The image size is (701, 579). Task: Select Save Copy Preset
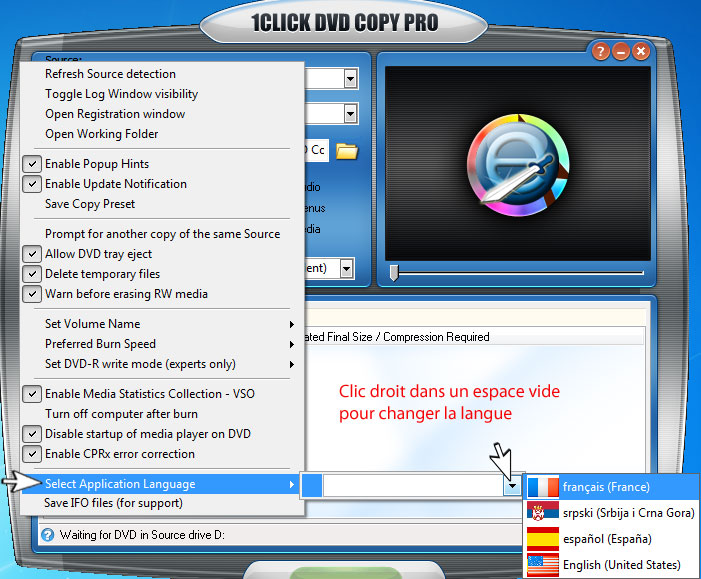point(162,204)
